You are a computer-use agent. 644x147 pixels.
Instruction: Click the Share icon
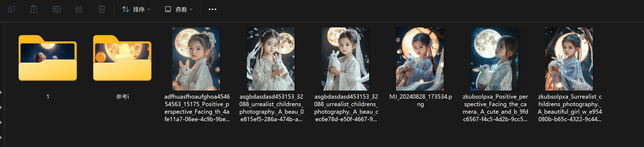(x=79, y=9)
